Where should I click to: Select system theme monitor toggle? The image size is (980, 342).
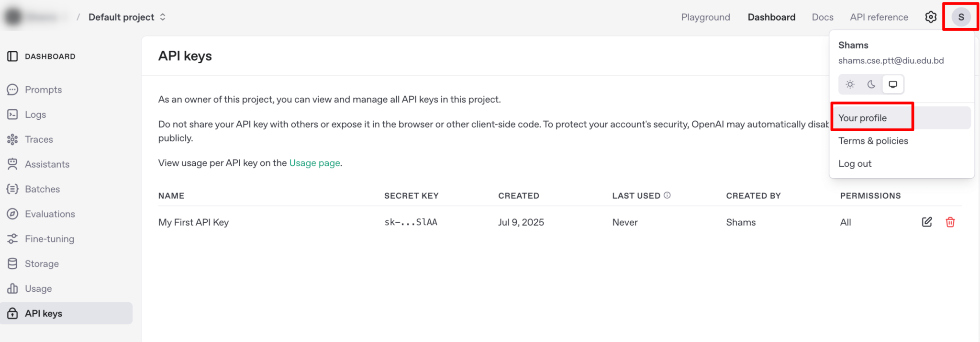pos(893,84)
